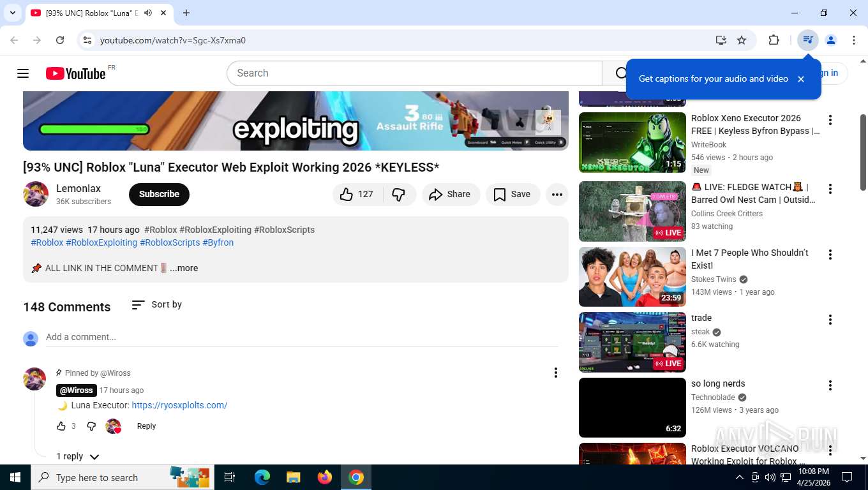Open a new tab with plus button

[x=186, y=13]
